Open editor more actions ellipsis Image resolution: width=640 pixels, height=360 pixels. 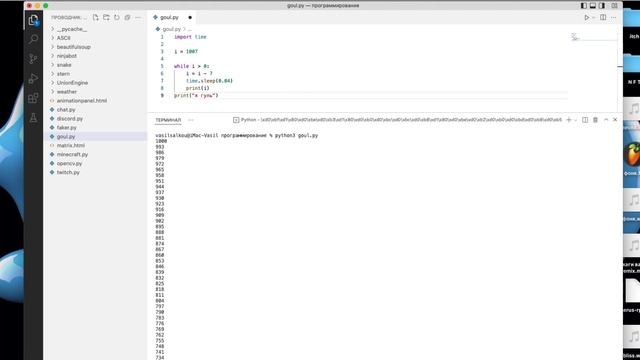pos(613,18)
